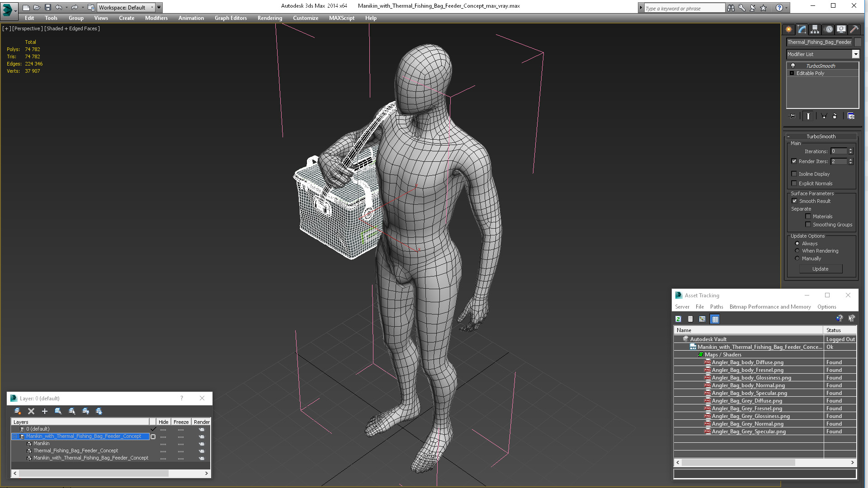The image size is (868, 488).
Task: Enable Isoline Display checkbox
Action: pyautogui.click(x=794, y=174)
